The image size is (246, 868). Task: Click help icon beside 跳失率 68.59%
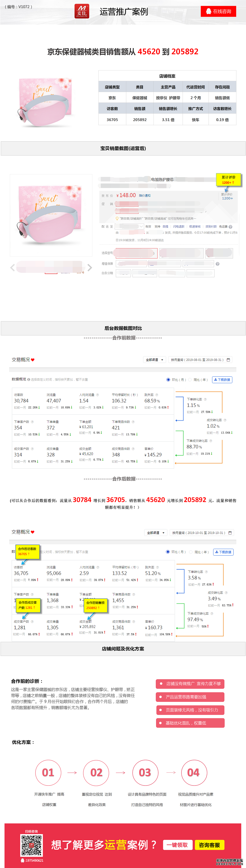157,395
